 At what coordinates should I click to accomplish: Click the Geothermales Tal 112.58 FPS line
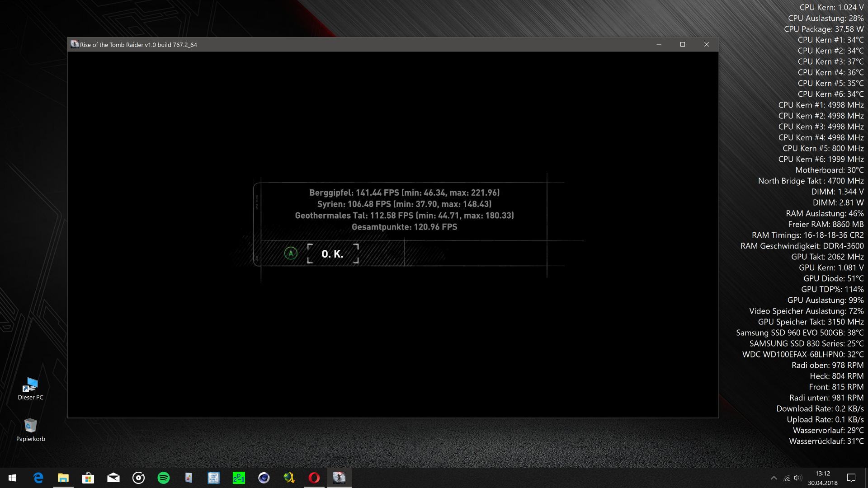click(404, 216)
